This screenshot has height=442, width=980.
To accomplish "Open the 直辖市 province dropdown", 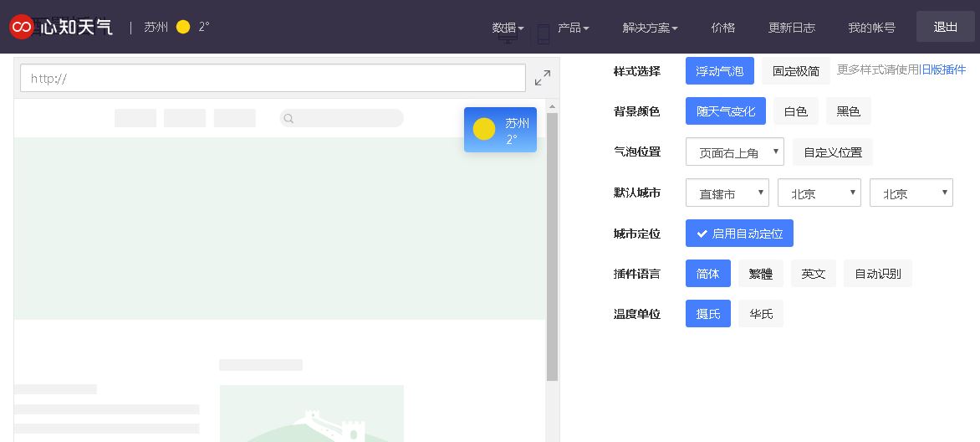I will pyautogui.click(x=727, y=193).
